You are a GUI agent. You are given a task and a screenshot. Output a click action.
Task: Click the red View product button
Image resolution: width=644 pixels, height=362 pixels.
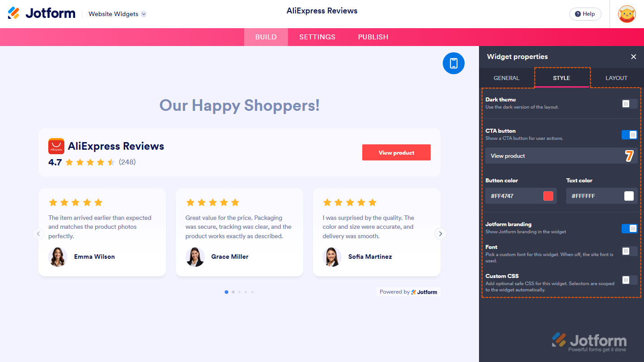(x=396, y=152)
